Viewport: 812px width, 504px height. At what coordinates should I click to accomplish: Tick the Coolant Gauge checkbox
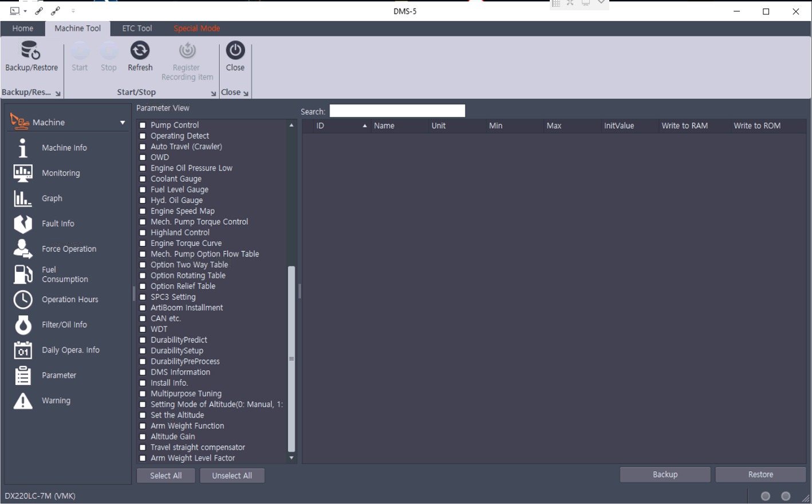[x=143, y=178]
